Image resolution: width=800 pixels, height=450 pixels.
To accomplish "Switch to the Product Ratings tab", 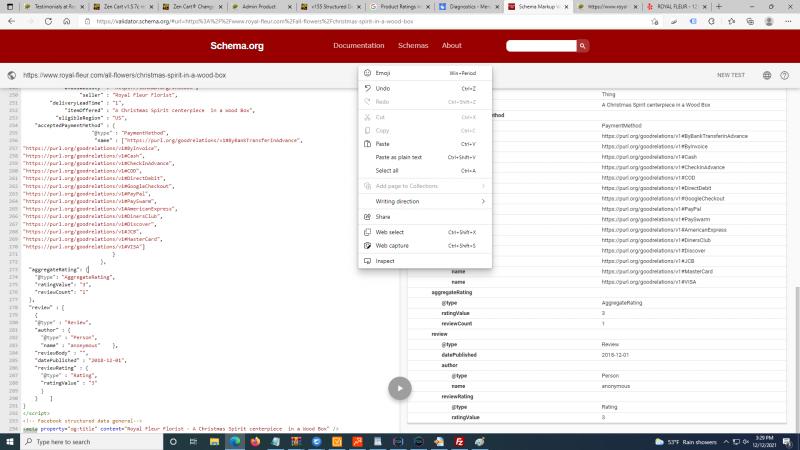I will (x=398, y=7).
